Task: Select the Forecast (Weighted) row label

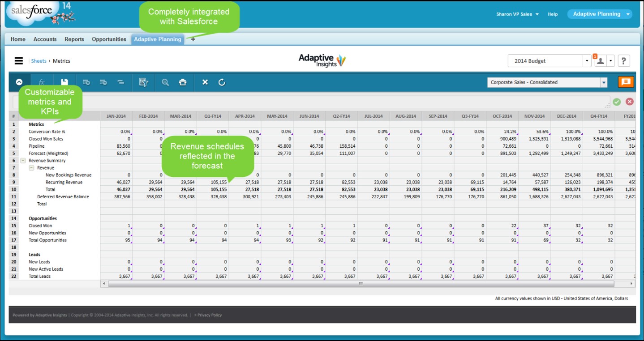Action: click(x=48, y=153)
